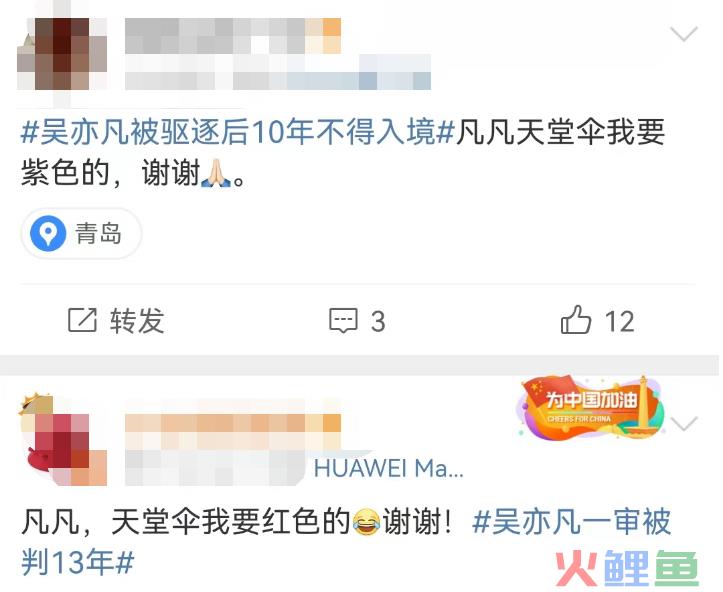This screenshot has width=723, height=592.
Task: Click the 转发 repost label
Action: 137,320
